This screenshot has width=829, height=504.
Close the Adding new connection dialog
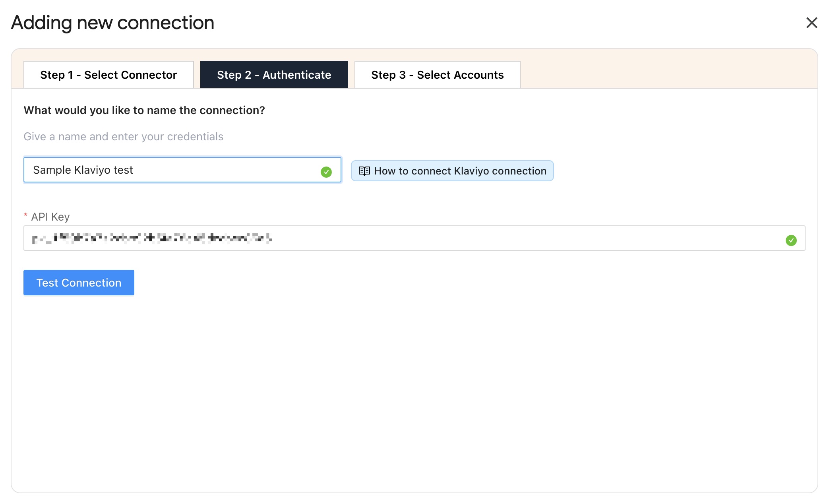pyautogui.click(x=812, y=23)
